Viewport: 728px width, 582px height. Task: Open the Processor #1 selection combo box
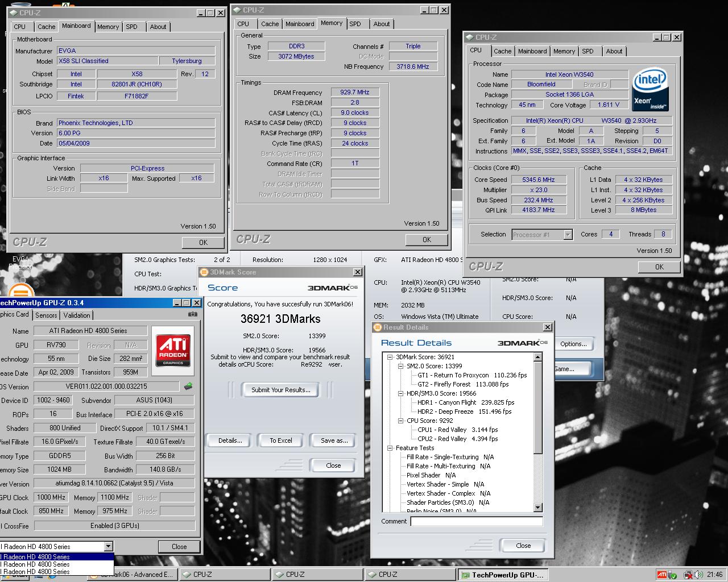coord(542,234)
